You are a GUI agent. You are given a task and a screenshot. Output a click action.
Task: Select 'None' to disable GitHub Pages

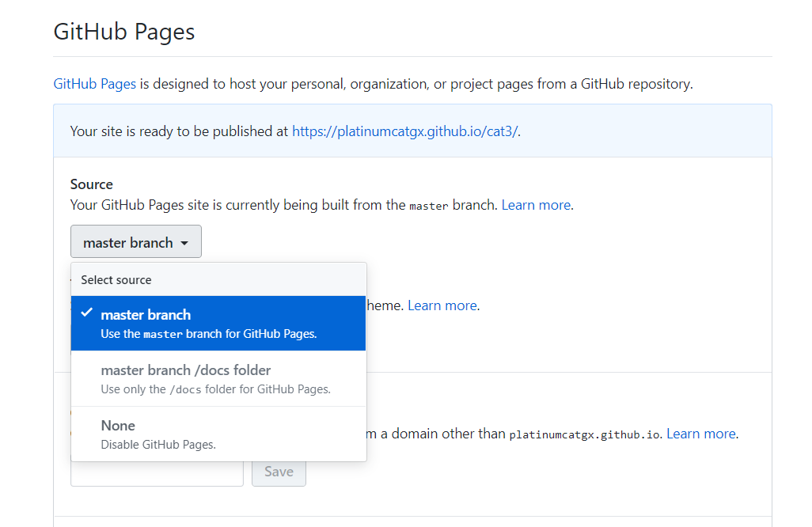tap(218, 434)
